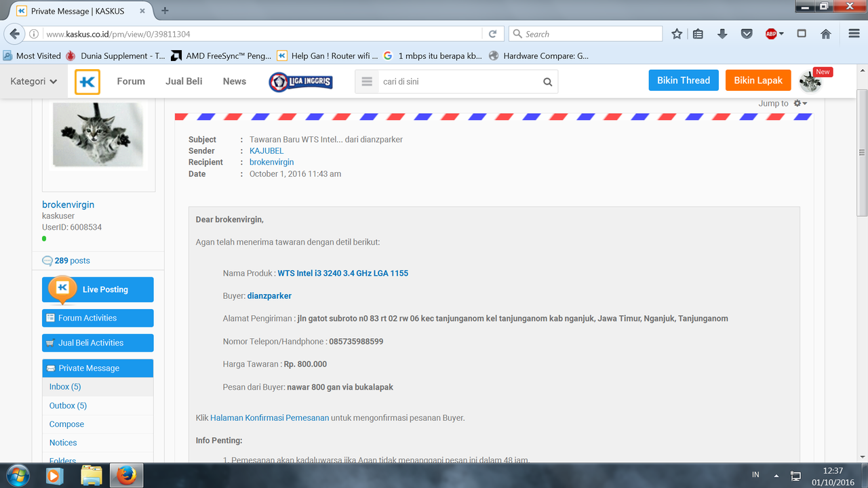This screenshot has height=488, width=868.
Task: Open the 1 mbps itu berapa kb bookmark
Action: (434, 56)
